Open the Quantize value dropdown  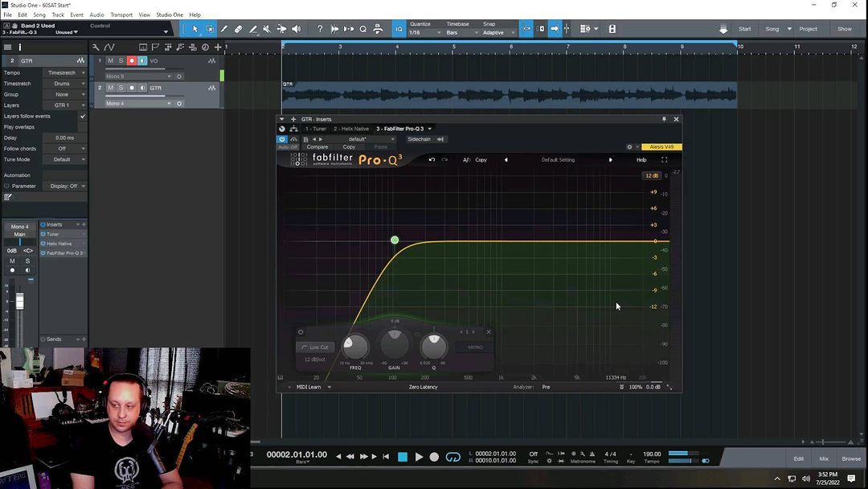click(x=424, y=33)
